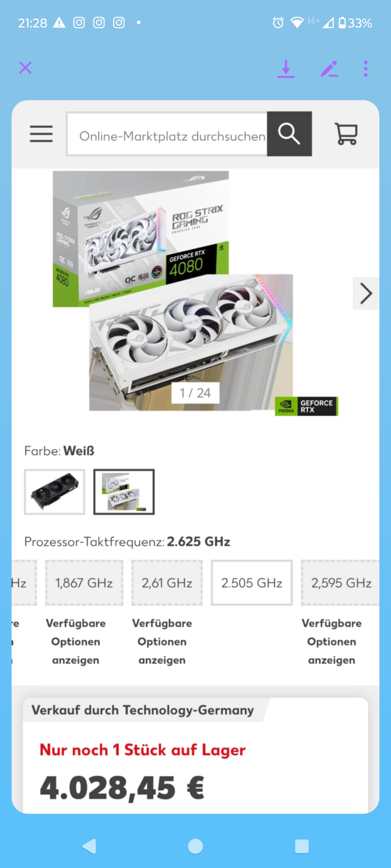Show available options under 2,61 GHz
391x868 pixels.
(162, 642)
